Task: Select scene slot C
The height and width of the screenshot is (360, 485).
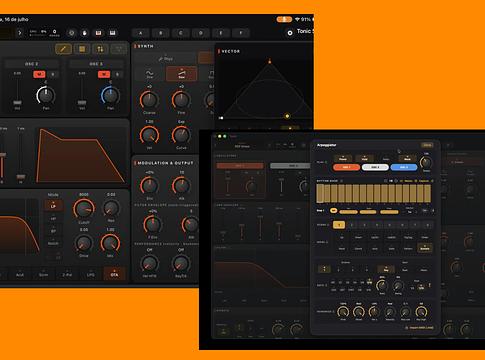Action: 181,33
